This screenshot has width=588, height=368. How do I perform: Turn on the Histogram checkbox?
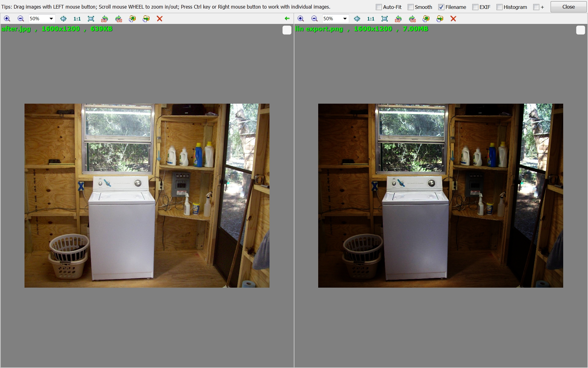click(x=499, y=7)
